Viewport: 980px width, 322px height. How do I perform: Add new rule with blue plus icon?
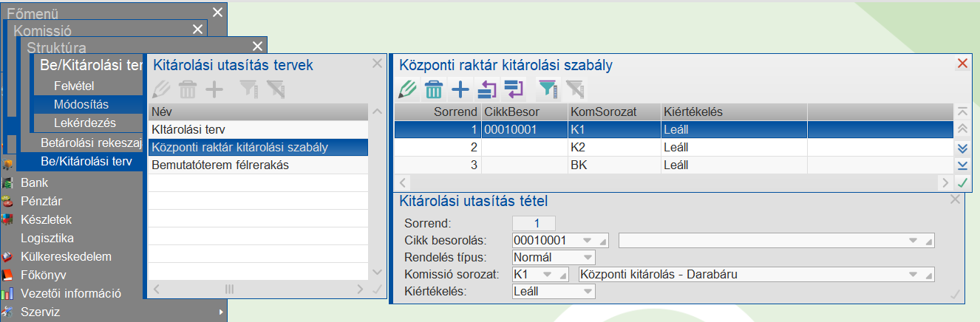coord(460,90)
